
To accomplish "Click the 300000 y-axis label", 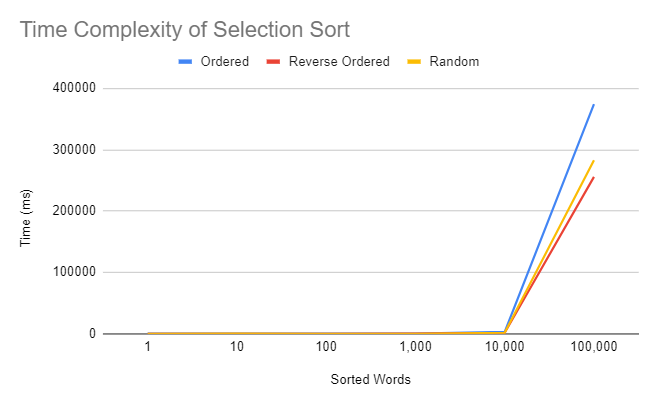I will click(74, 149).
